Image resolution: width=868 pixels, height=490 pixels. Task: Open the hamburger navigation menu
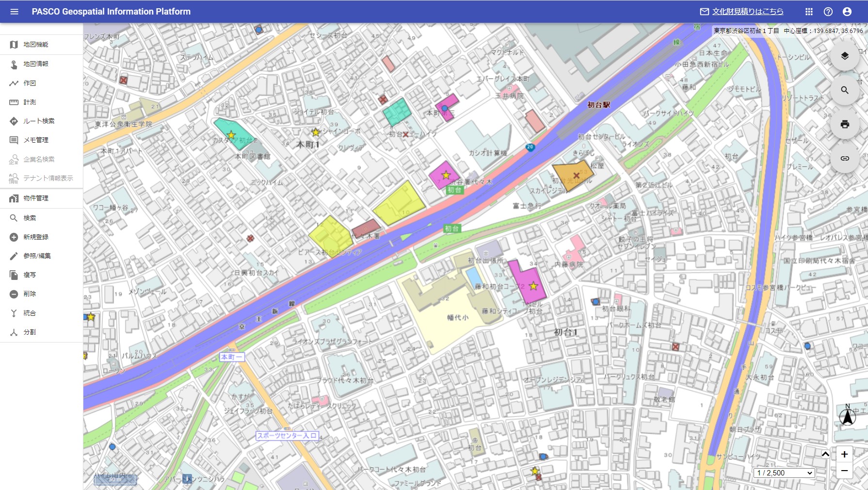click(14, 12)
